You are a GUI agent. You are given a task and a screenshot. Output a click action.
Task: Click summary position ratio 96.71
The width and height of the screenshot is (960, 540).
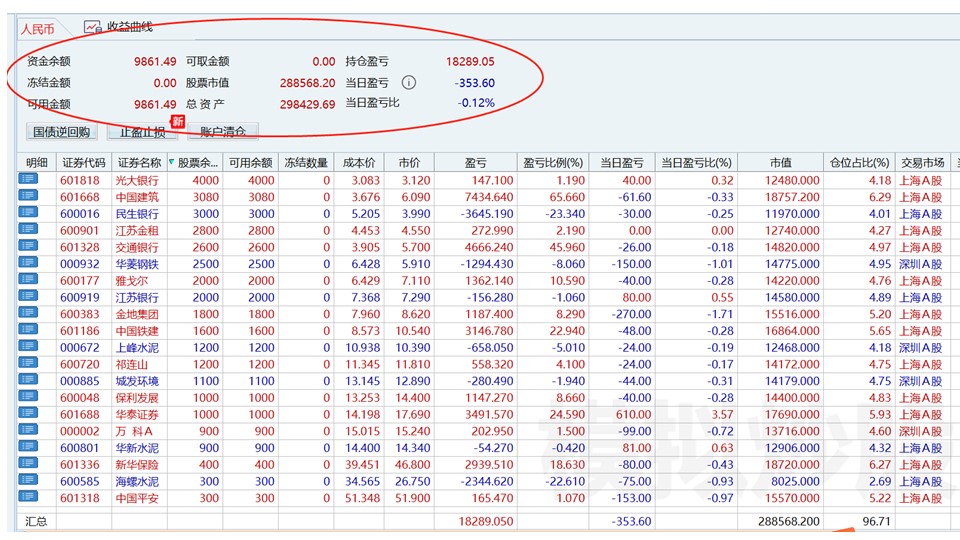(x=877, y=522)
